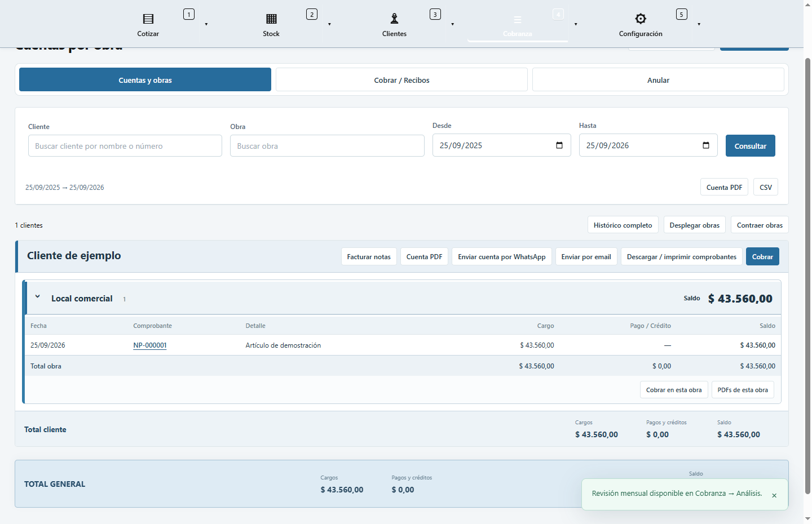
Task: Collapse the Local comercial obra chevron
Action: (38, 296)
